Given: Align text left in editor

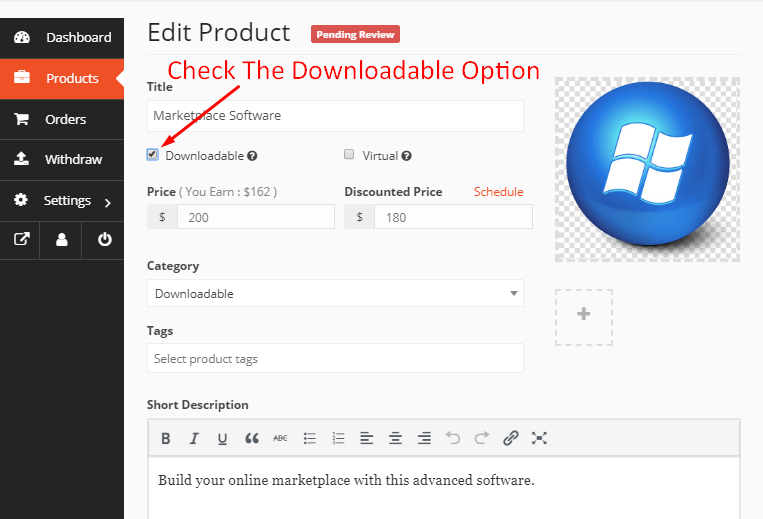Looking at the screenshot, I should tap(366, 438).
